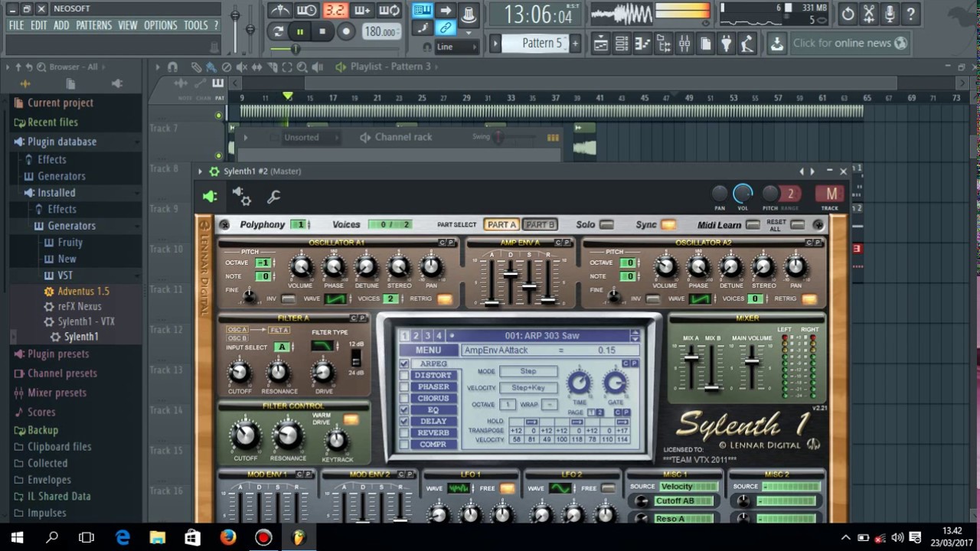Click the COMPR effect button
Viewport: 980px width, 551px height.
tap(433, 445)
